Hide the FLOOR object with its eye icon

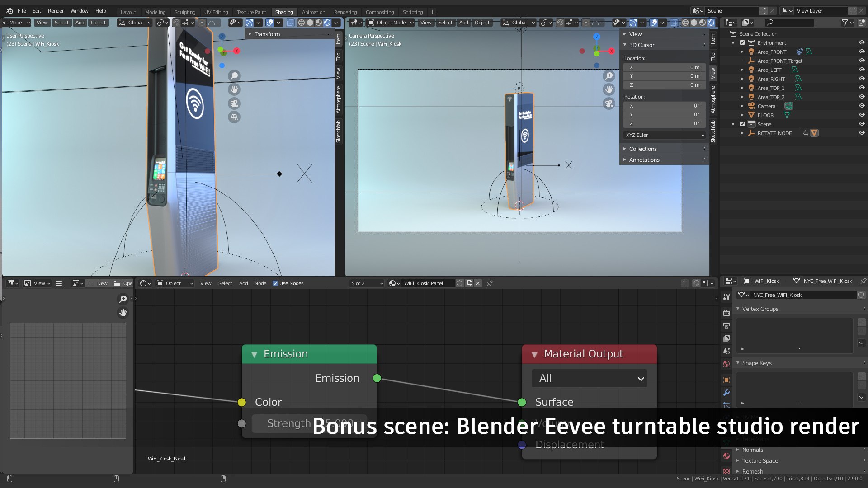pos(862,115)
